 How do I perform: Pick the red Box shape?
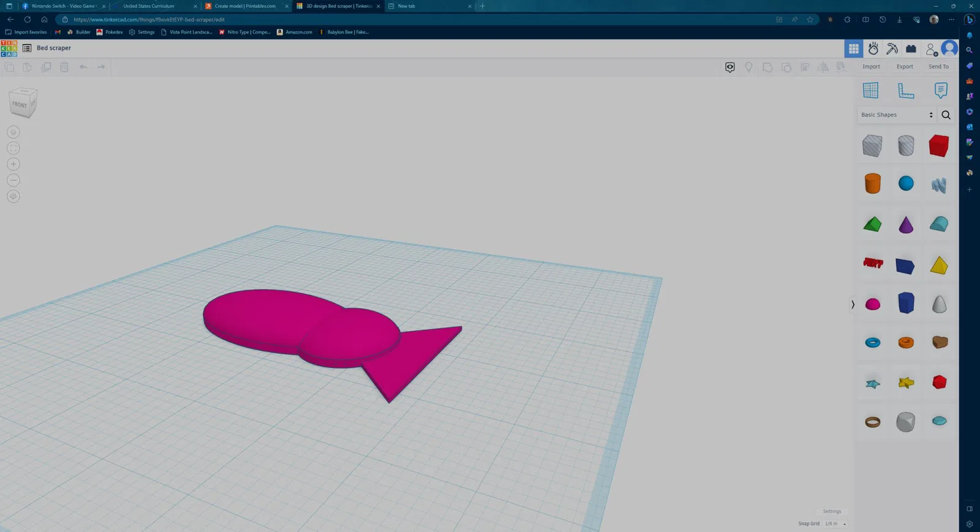pyautogui.click(x=939, y=146)
